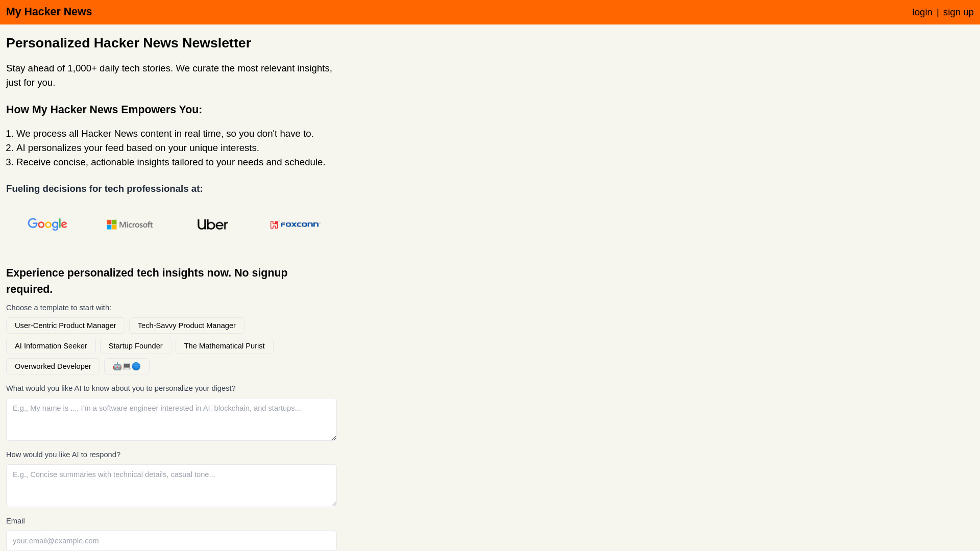
Task: Click the My Hacker News logo
Action: pos(49,11)
